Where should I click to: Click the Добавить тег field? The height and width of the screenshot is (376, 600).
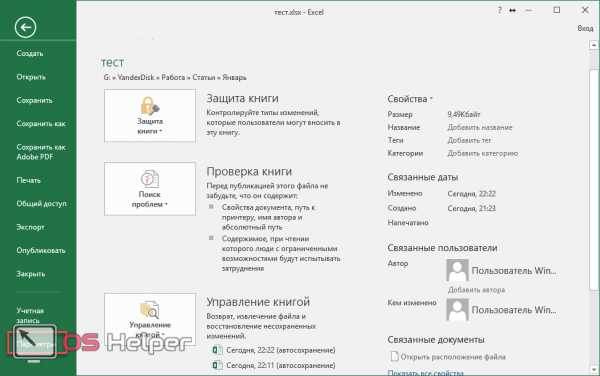click(x=470, y=140)
